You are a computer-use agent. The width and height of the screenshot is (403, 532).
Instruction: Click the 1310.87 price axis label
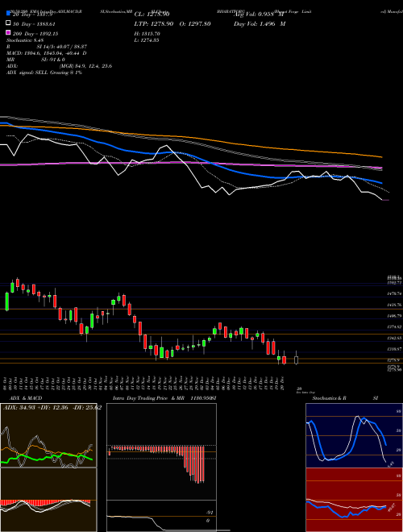coord(395,349)
